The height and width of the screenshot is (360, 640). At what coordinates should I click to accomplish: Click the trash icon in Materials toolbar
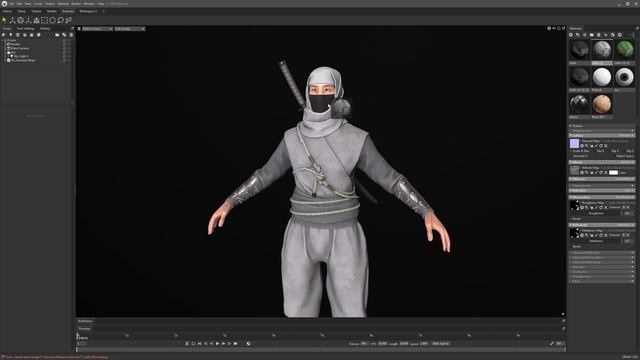click(x=599, y=35)
